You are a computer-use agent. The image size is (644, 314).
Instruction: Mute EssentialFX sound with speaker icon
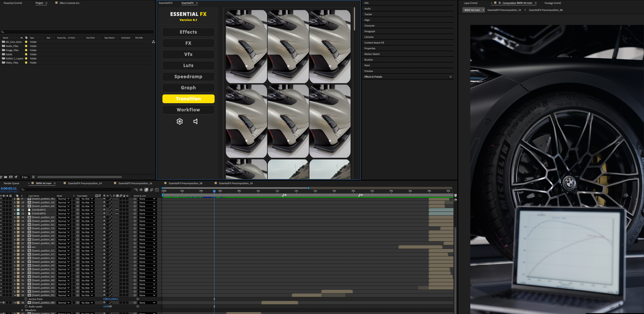point(195,121)
